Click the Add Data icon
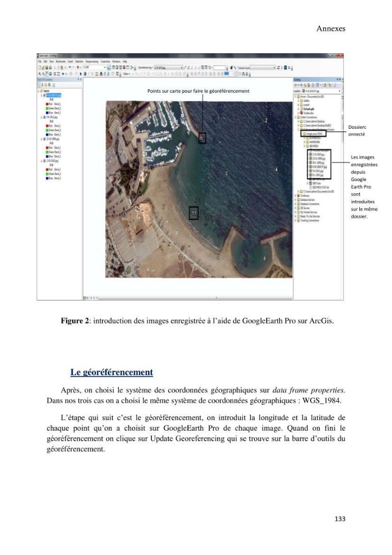 click(78, 67)
